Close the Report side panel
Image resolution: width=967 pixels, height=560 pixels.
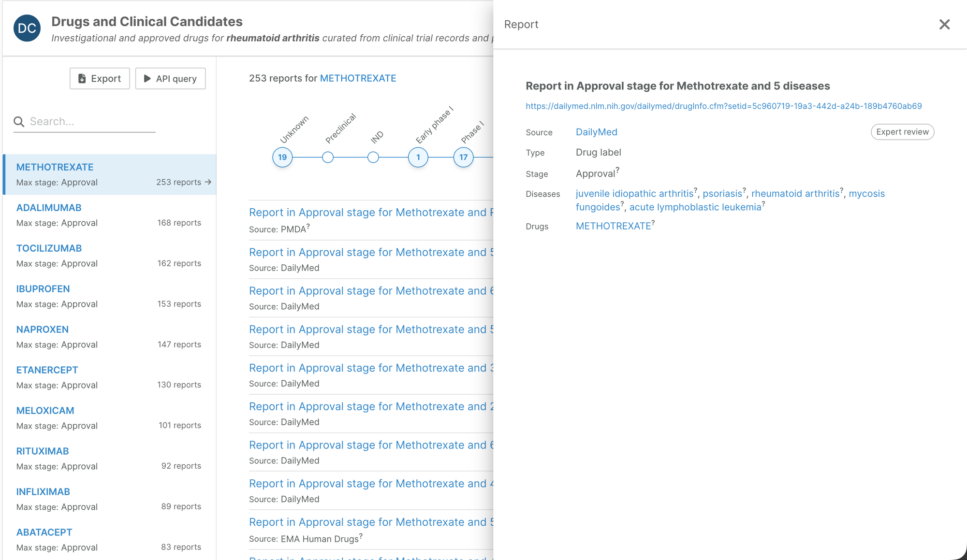944,25
